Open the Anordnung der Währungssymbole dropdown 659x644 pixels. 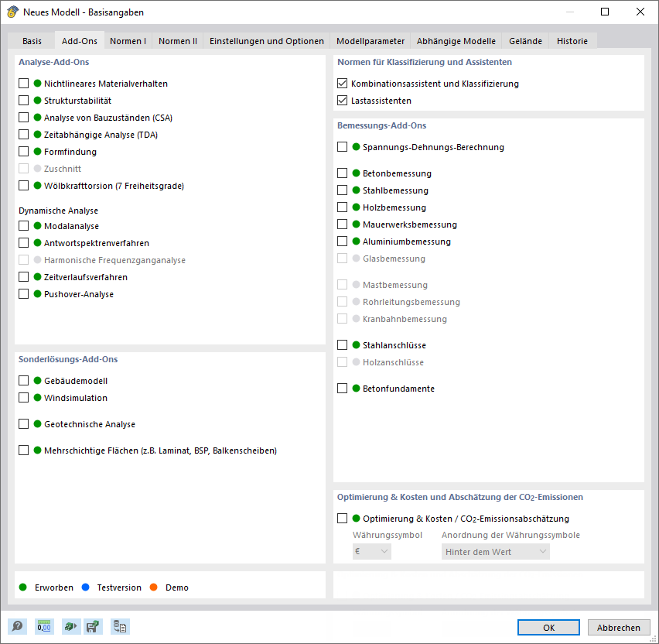[x=495, y=550]
